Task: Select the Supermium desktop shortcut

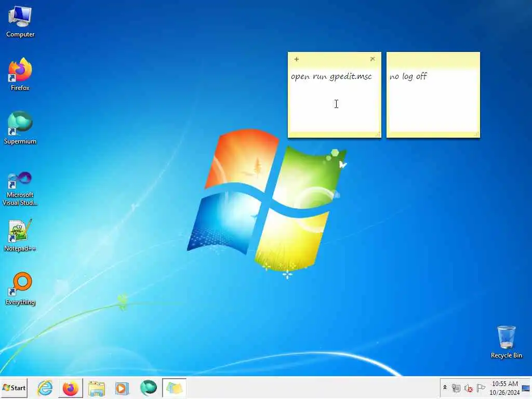Action: tap(20, 128)
